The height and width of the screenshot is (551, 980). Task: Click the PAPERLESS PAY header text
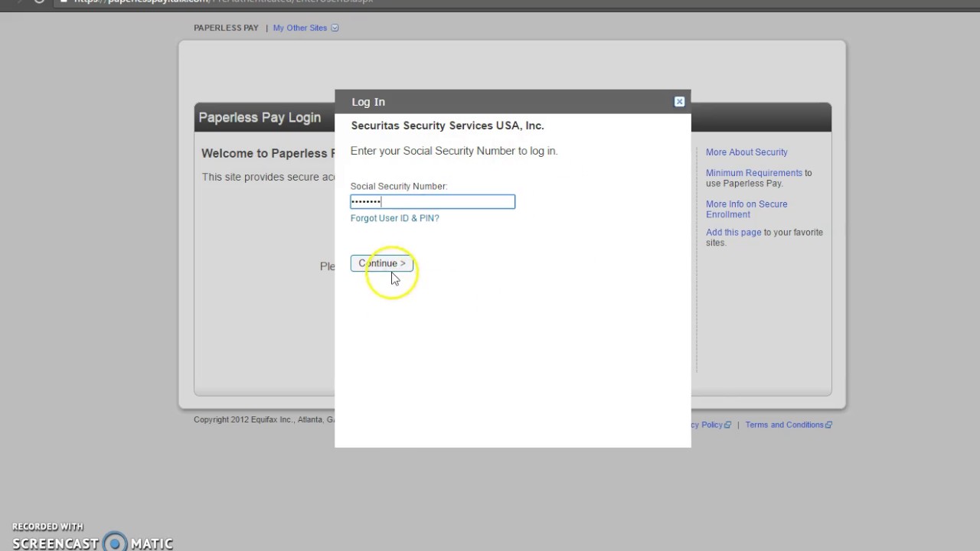pos(226,28)
